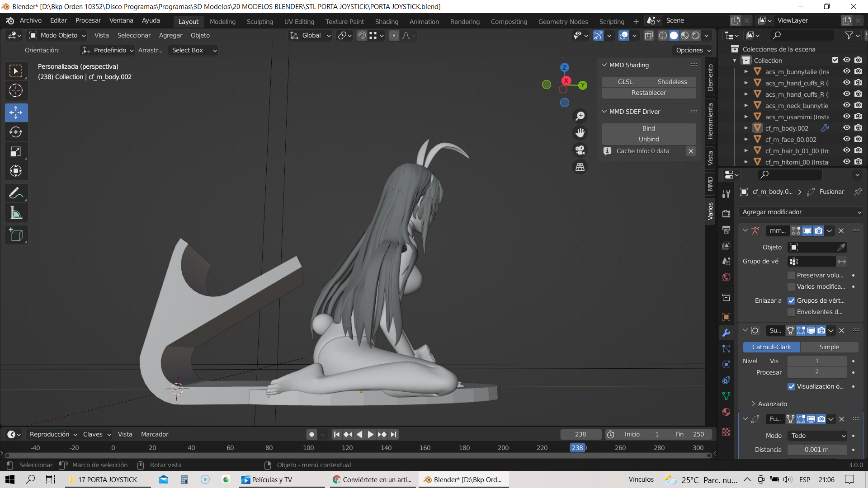This screenshot has width=868, height=488.
Task: Activate the Transform tool
Action: tap(16, 171)
